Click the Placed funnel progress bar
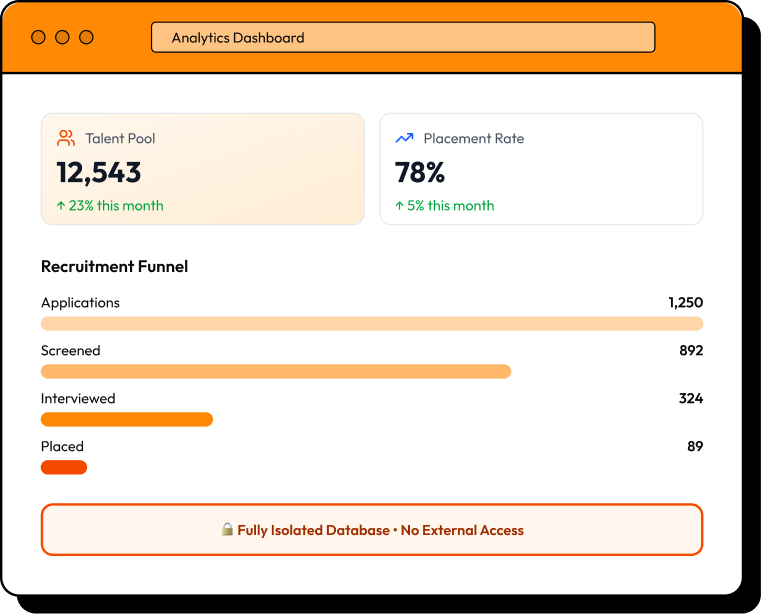Image resolution: width=761 pixels, height=614 pixels. (x=64, y=467)
